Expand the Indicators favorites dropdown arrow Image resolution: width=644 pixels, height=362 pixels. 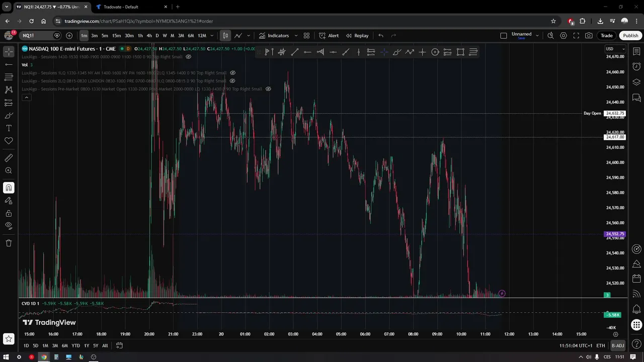[296, 36]
